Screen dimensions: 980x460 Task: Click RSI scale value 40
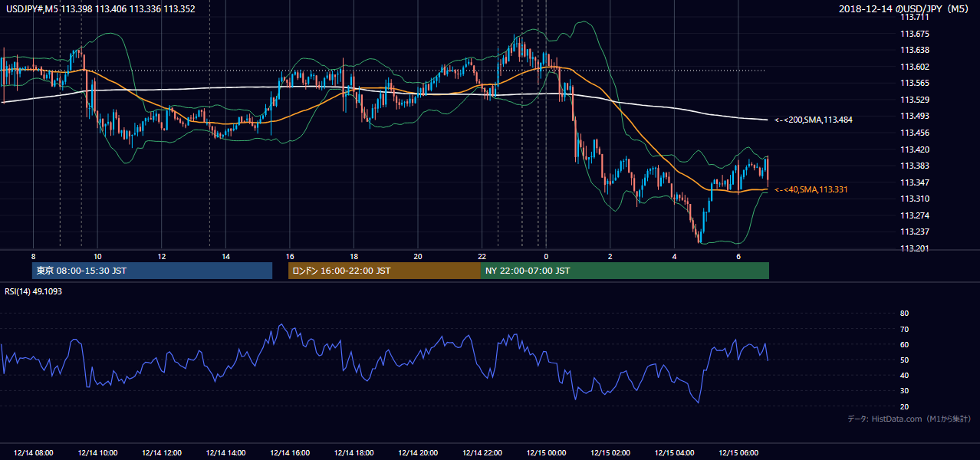coord(904,375)
